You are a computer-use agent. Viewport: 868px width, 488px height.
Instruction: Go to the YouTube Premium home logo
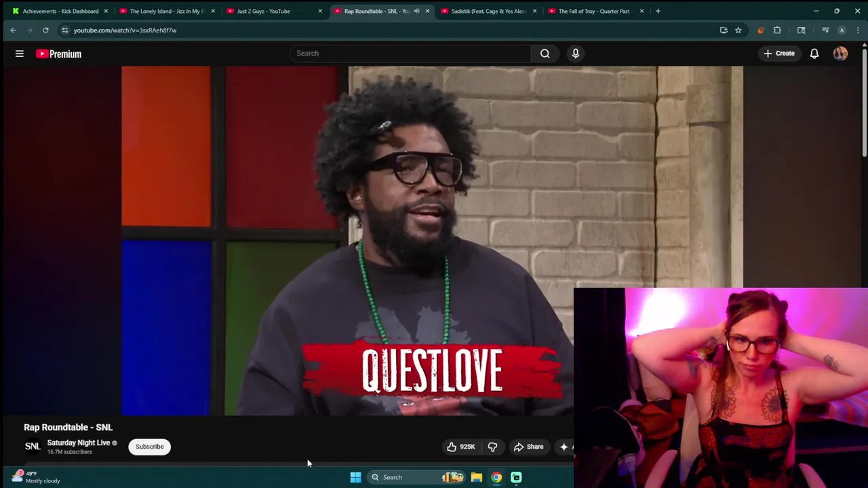click(58, 54)
